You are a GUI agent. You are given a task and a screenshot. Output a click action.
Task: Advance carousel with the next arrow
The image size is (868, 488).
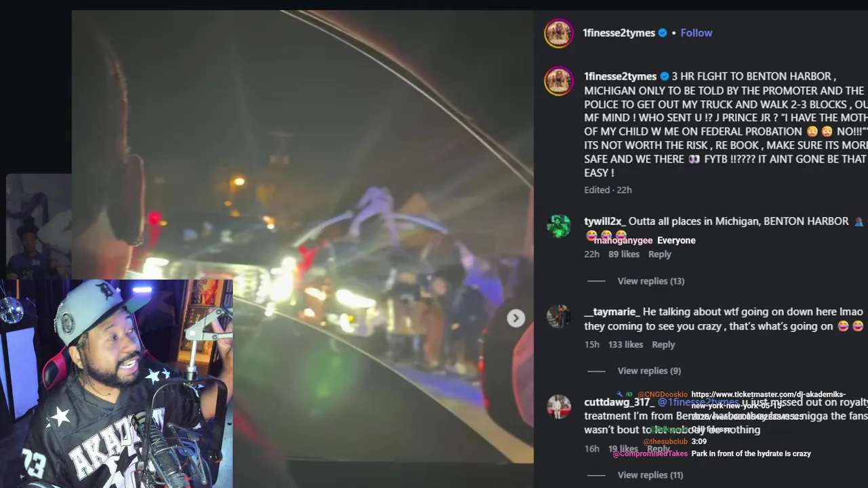click(516, 318)
